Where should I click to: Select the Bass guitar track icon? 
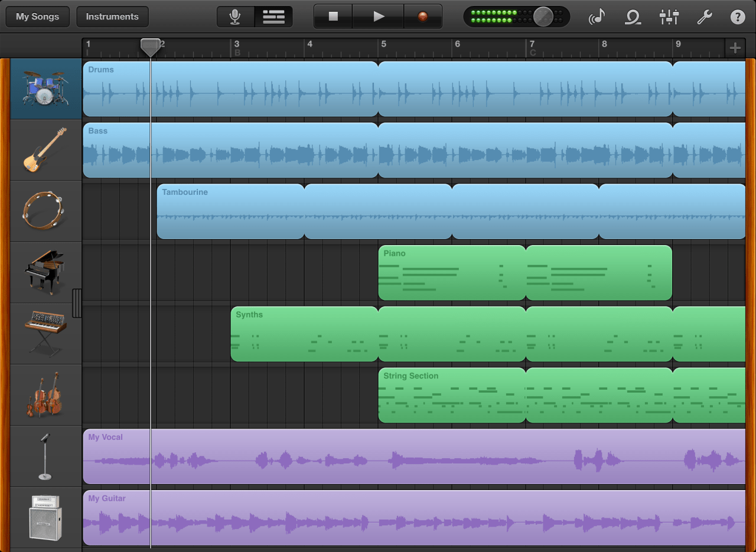coord(45,150)
